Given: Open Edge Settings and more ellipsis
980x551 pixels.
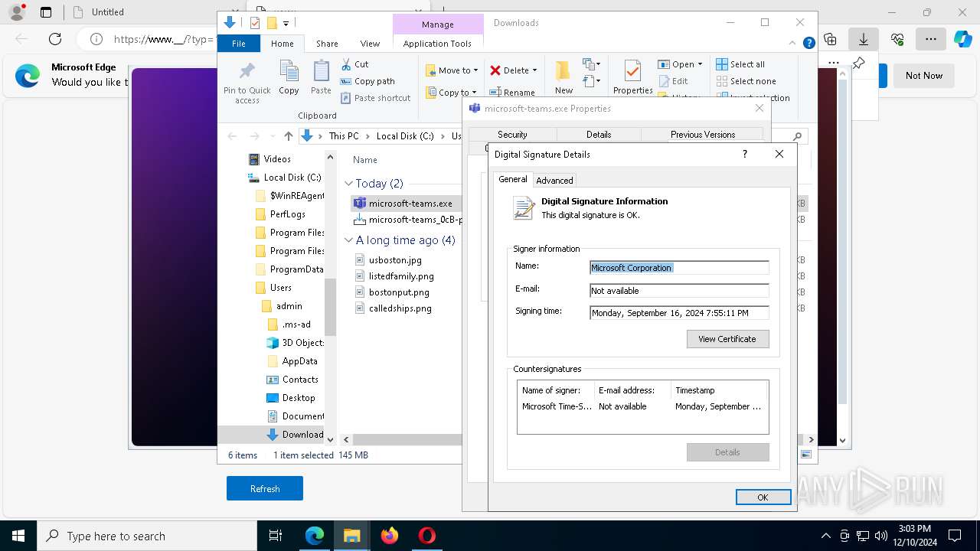Looking at the screenshot, I should (930, 39).
